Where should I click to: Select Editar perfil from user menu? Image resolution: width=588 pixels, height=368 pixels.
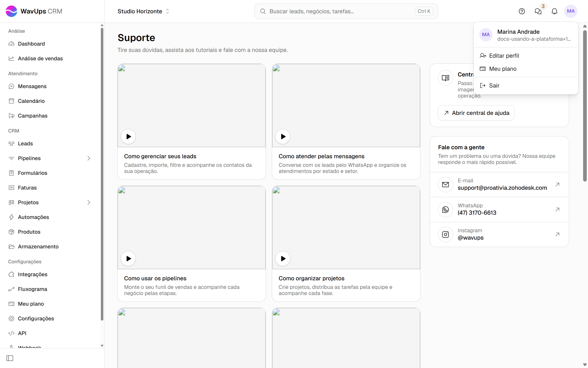tap(526, 56)
